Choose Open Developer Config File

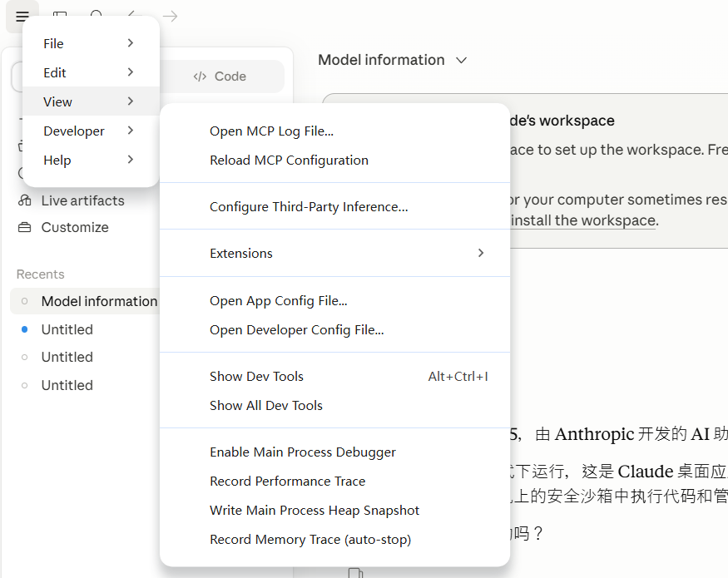point(334,329)
